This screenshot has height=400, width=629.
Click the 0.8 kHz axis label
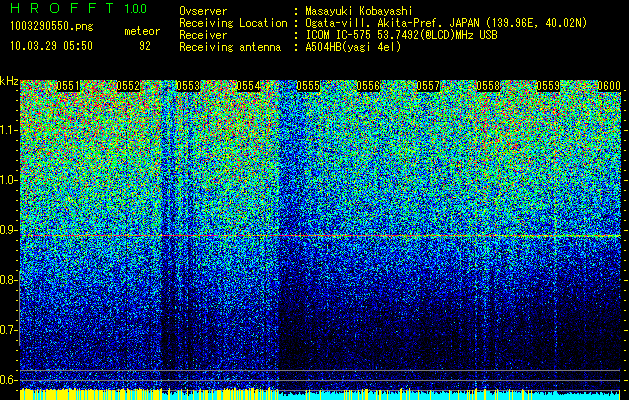click(9, 280)
